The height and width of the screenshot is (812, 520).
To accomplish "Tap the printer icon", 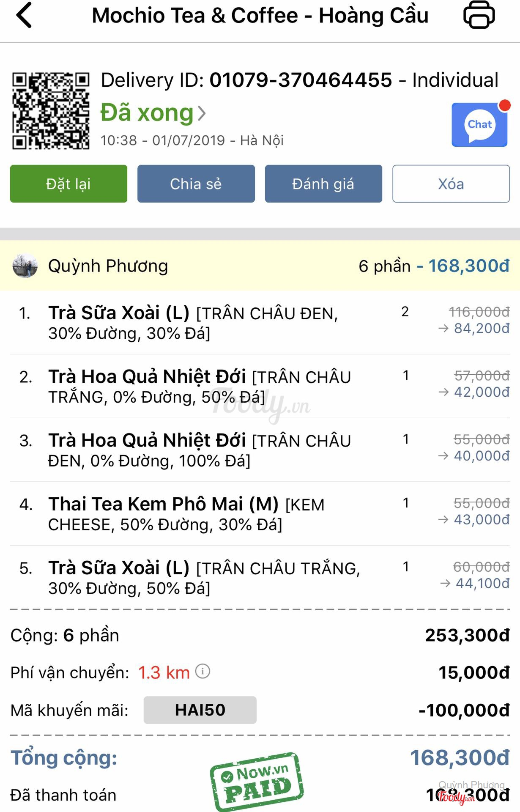I will coord(479,15).
